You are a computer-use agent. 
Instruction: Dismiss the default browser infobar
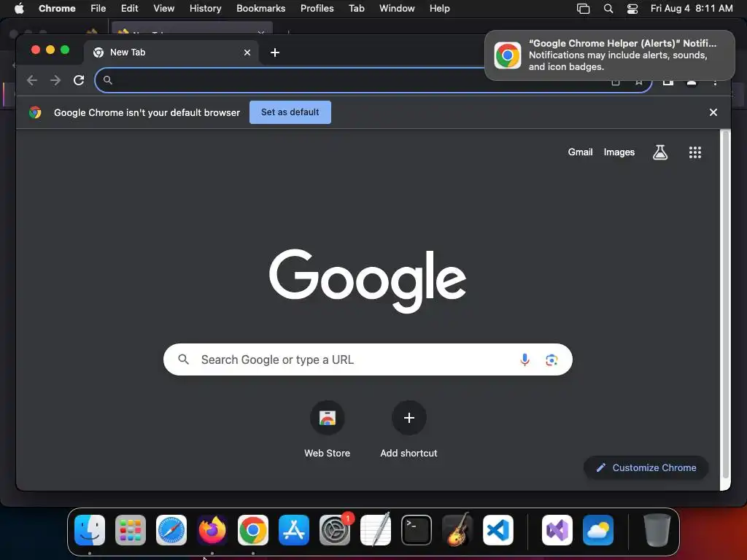pos(713,112)
